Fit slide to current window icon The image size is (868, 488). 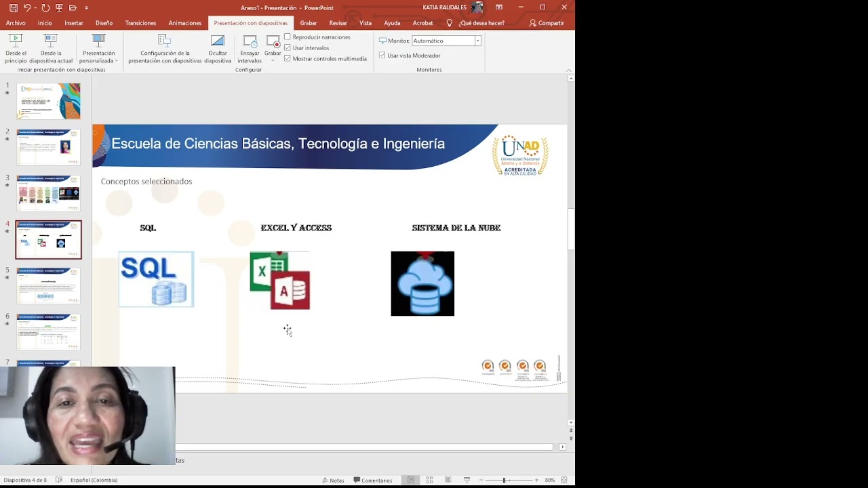click(x=564, y=480)
